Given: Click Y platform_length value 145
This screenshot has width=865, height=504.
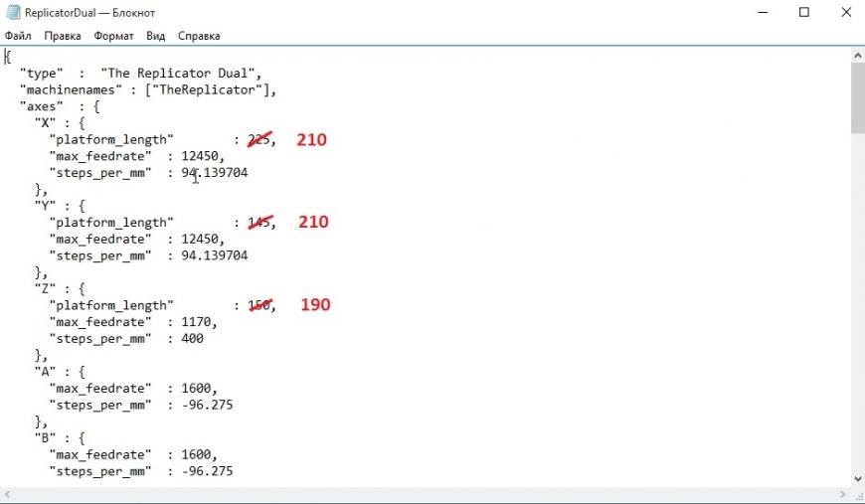Looking at the screenshot, I should pyautogui.click(x=259, y=223).
